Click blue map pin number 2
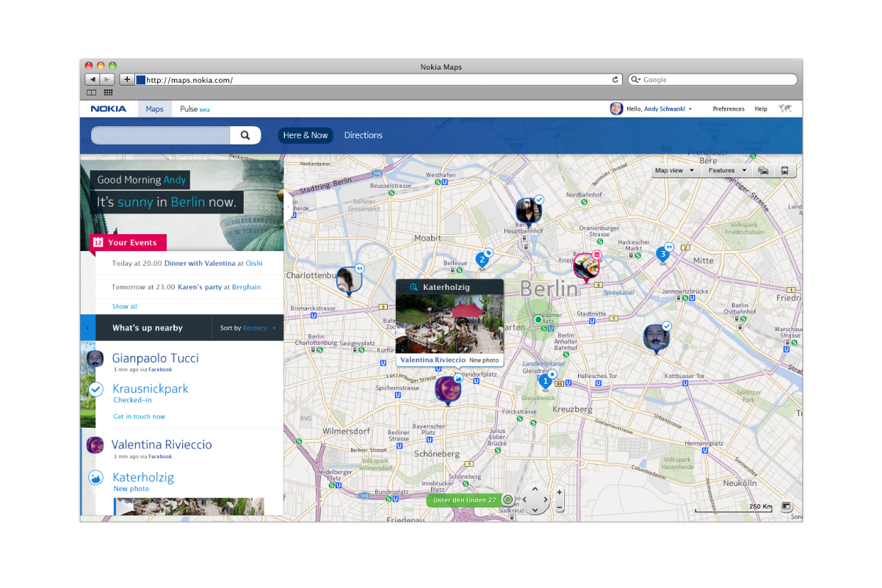Image resolution: width=882 pixels, height=588 pixels. (482, 259)
